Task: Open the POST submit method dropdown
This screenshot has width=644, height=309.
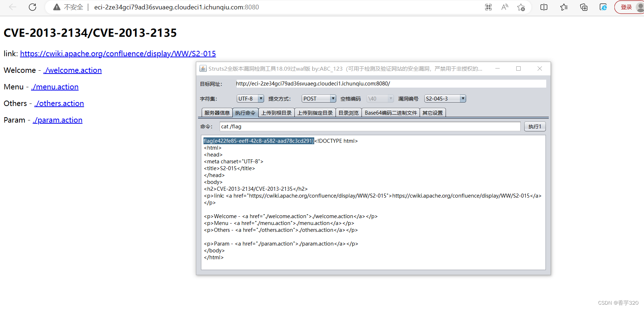Action: [319, 98]
